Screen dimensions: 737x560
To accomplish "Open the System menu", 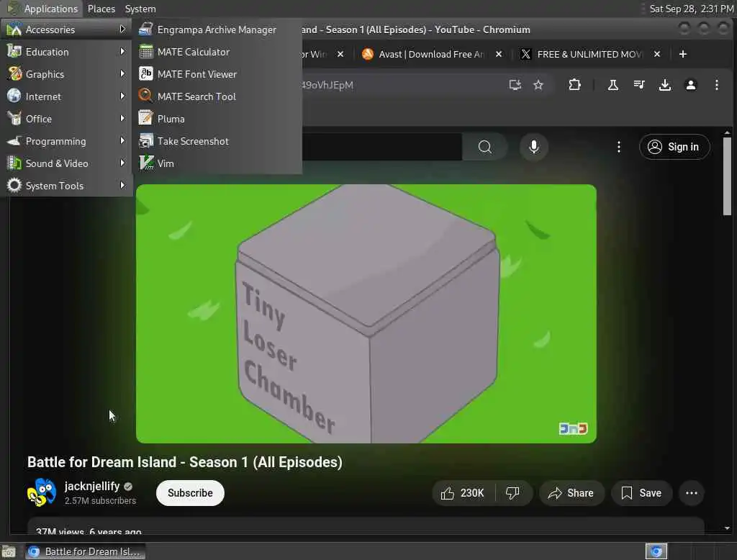I will pos(140,9).
